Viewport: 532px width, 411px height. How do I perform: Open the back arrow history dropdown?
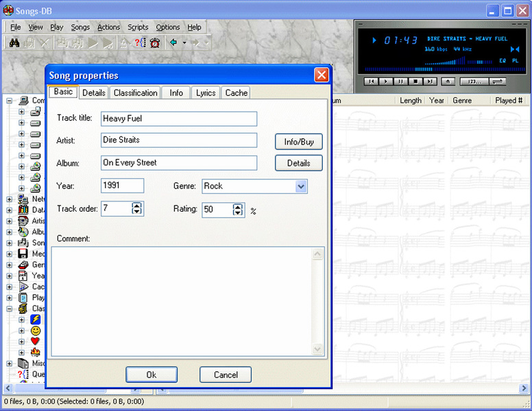click(x=184, y=42)
